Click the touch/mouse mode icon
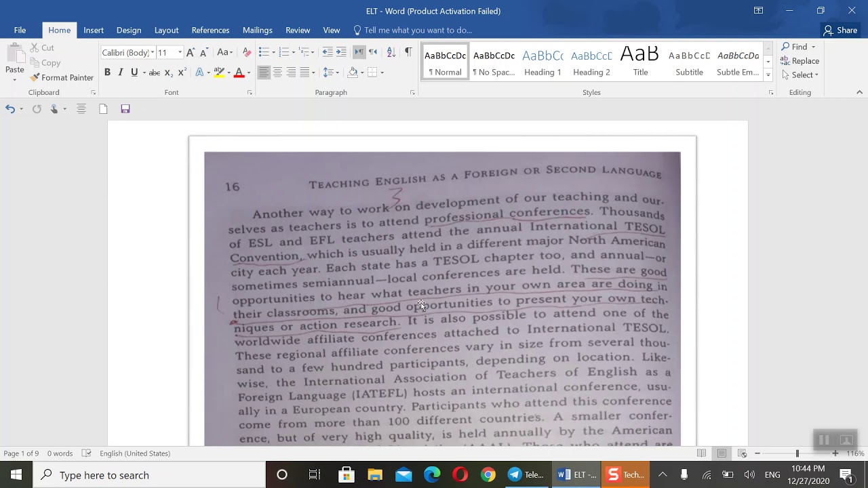The width and height of the screenshot is (868, 488). tap(54, 109)
